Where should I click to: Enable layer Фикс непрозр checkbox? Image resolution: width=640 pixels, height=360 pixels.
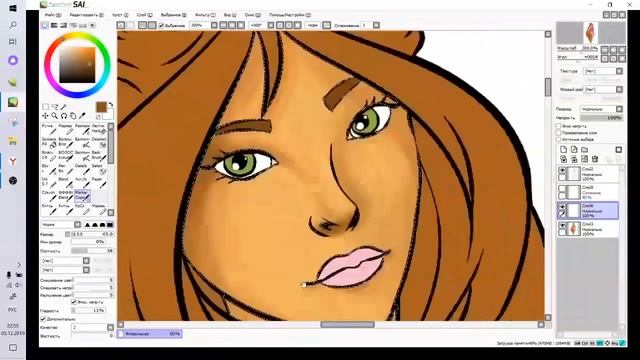558,126
